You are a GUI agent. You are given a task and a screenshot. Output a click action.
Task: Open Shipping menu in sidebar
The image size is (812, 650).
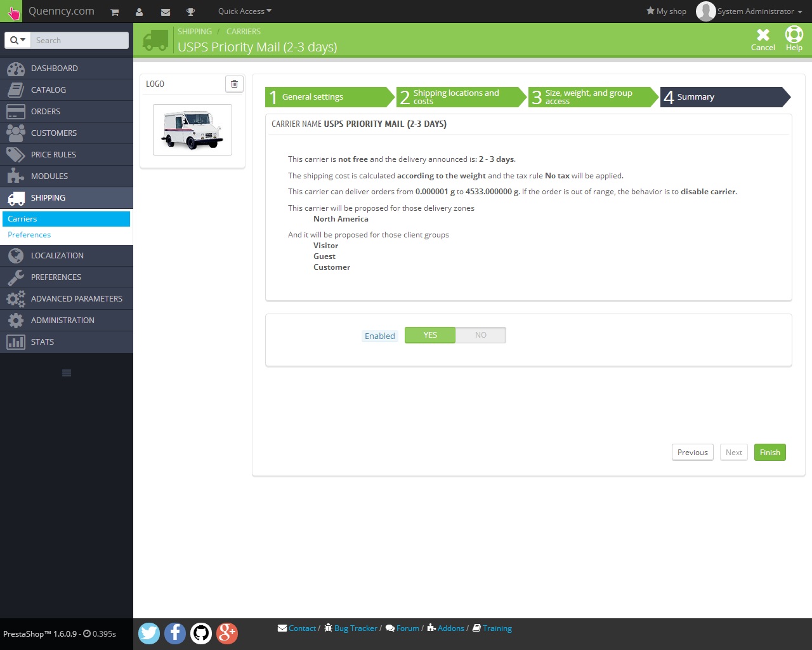(x=67, y=198)
